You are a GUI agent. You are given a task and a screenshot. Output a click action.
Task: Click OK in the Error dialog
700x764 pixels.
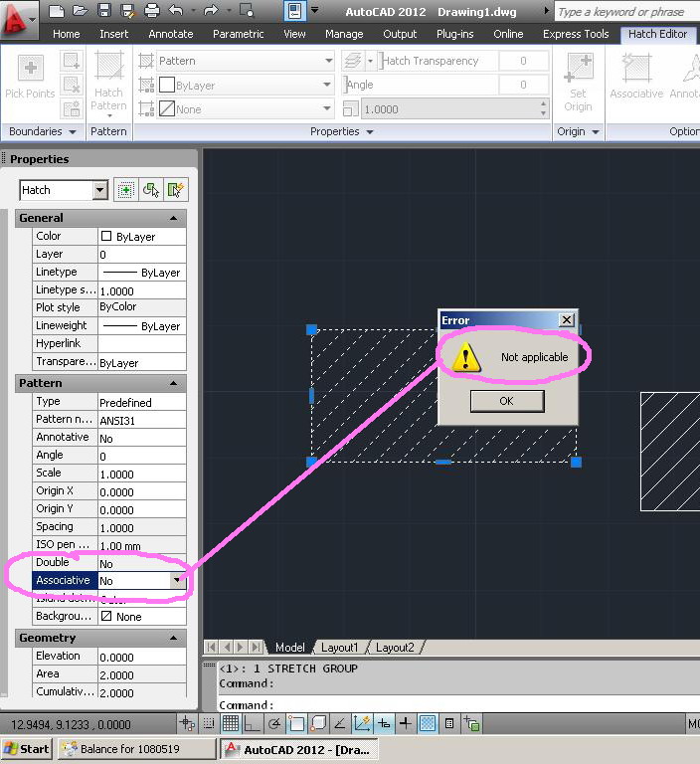pos(507,401)
